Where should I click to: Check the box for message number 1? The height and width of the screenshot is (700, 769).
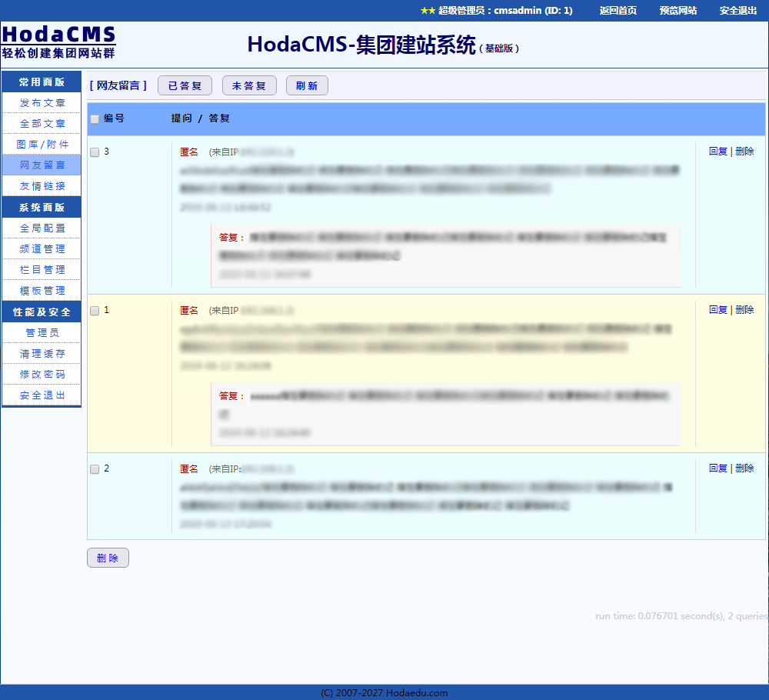pyautogui.click(x=95, y=311)
